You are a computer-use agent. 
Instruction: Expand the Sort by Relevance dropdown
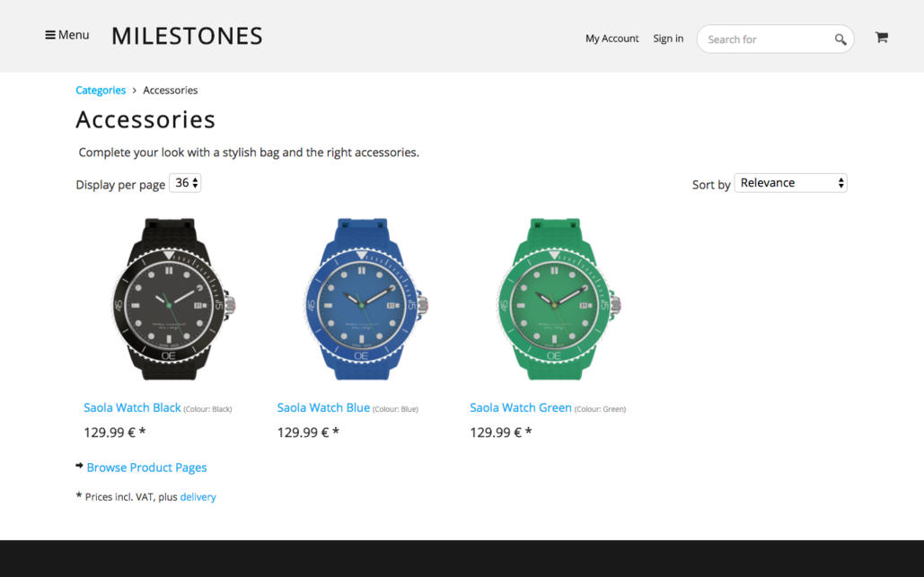[790, 183]
